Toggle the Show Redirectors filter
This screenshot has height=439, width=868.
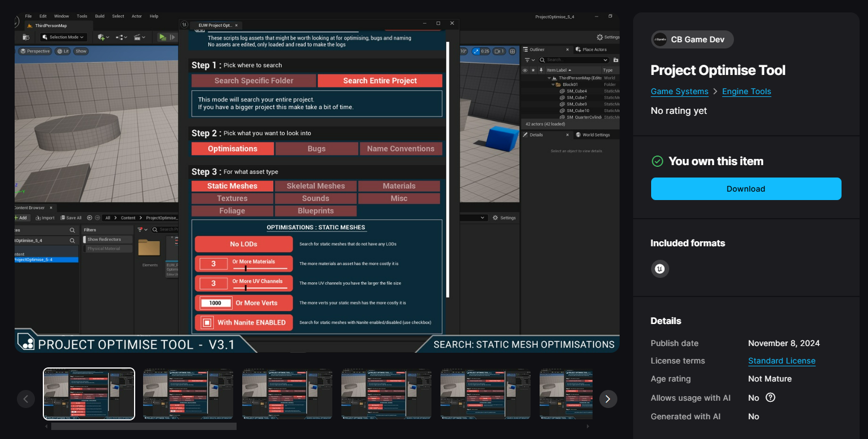pos(108,240)
